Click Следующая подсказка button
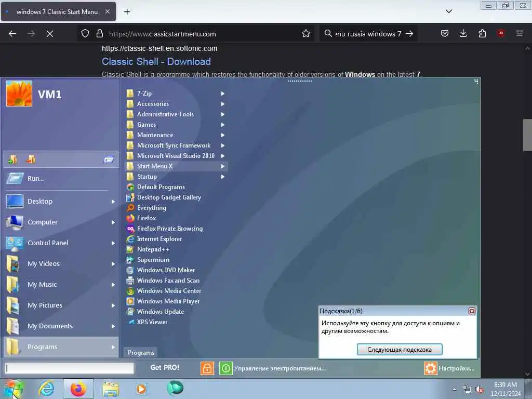 tap(400, 350)
